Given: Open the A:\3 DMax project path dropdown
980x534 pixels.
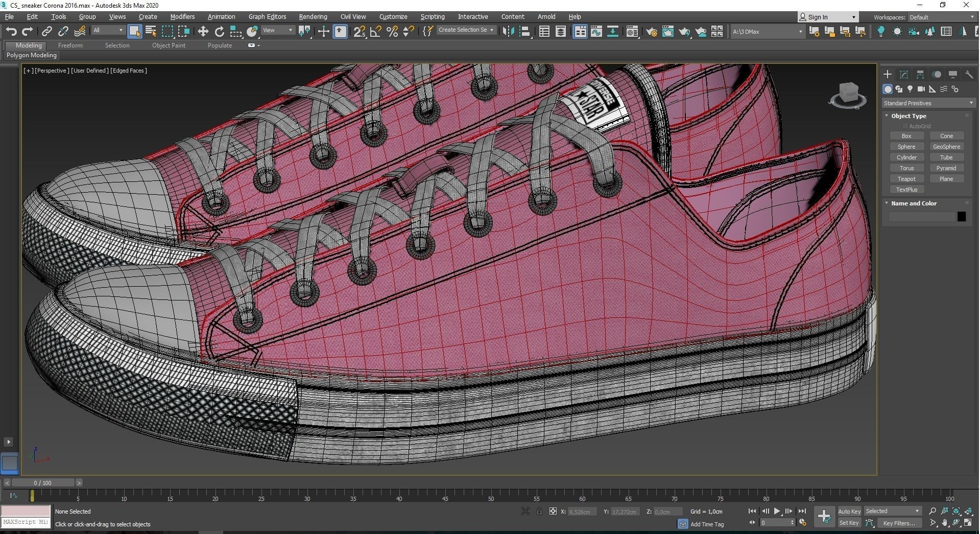Looking at the screenshot, I should pyautogui.click(x=768, y=32).
